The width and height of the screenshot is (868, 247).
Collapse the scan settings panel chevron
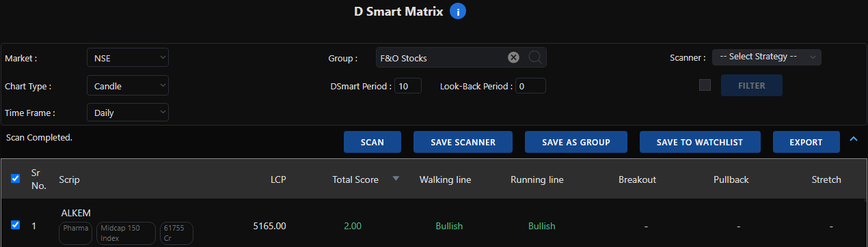point(853,139)
